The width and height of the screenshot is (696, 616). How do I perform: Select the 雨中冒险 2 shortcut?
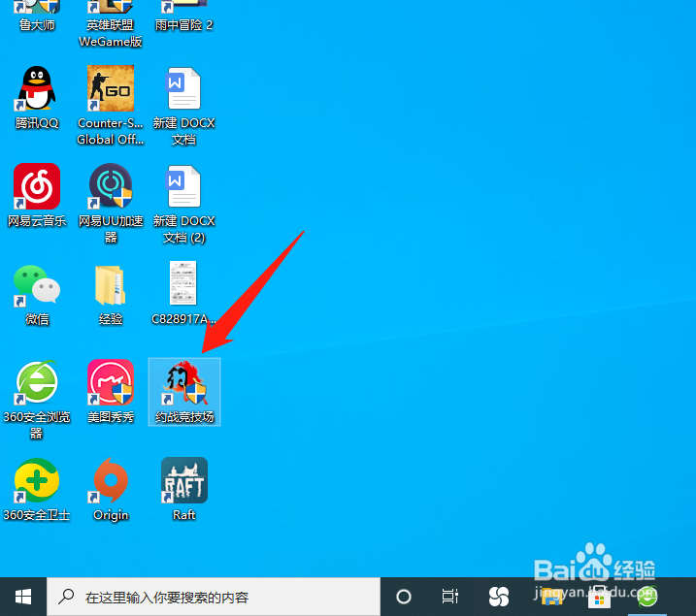[184, 14]
